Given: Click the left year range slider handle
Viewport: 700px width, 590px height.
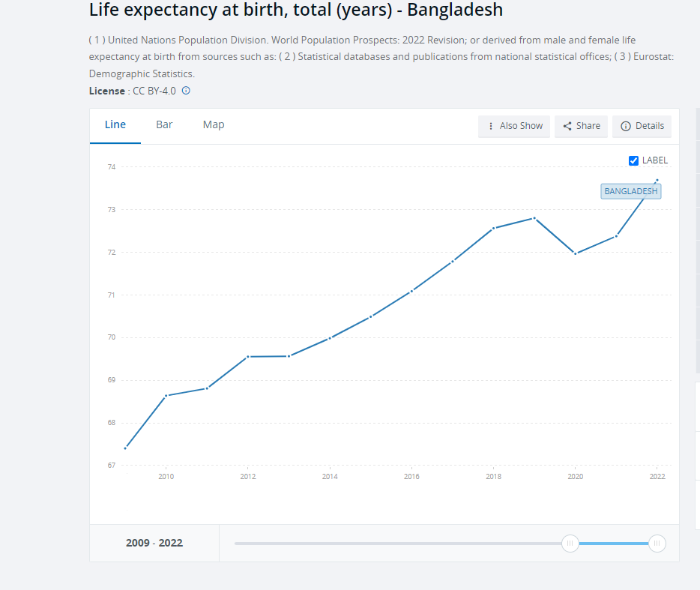Looking at the screenshot, I should coord(570,544).
